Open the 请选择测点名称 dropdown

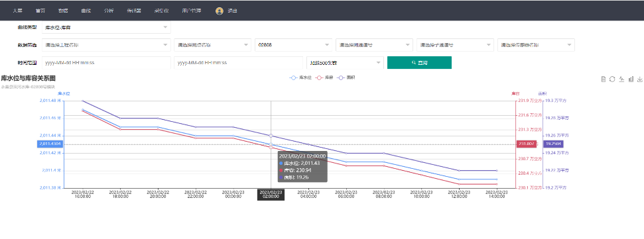point(212,44)
